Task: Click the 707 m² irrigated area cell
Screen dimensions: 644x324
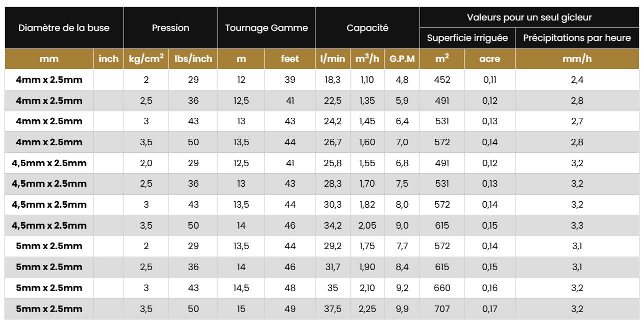Action: tap(442, 309)
